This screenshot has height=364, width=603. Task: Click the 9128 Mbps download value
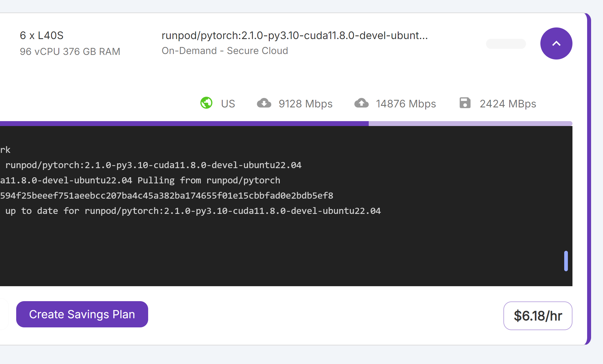[305, 104]
